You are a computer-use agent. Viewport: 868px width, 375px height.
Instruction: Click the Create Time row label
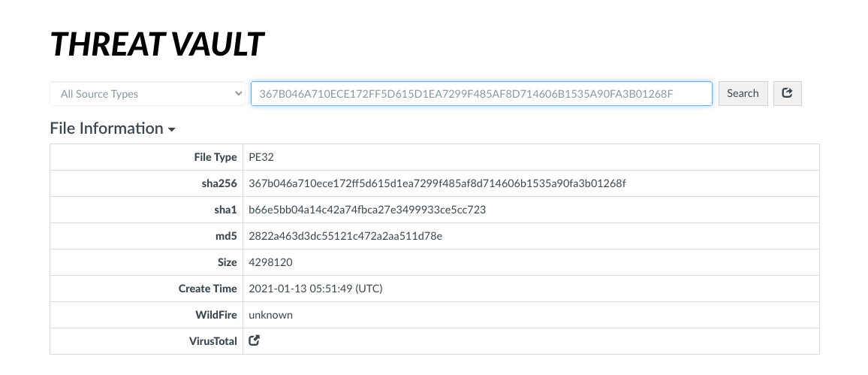(x=207, y=289)
